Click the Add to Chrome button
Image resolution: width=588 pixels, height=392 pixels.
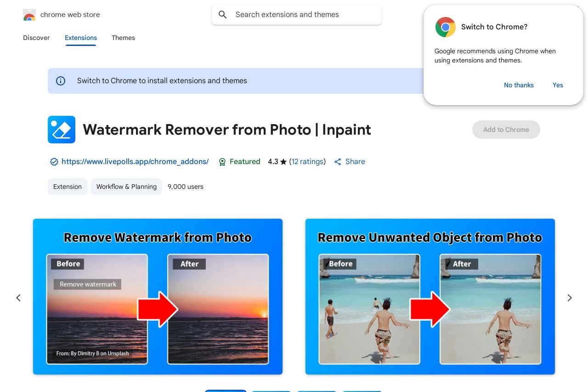(x=506, y=130)
